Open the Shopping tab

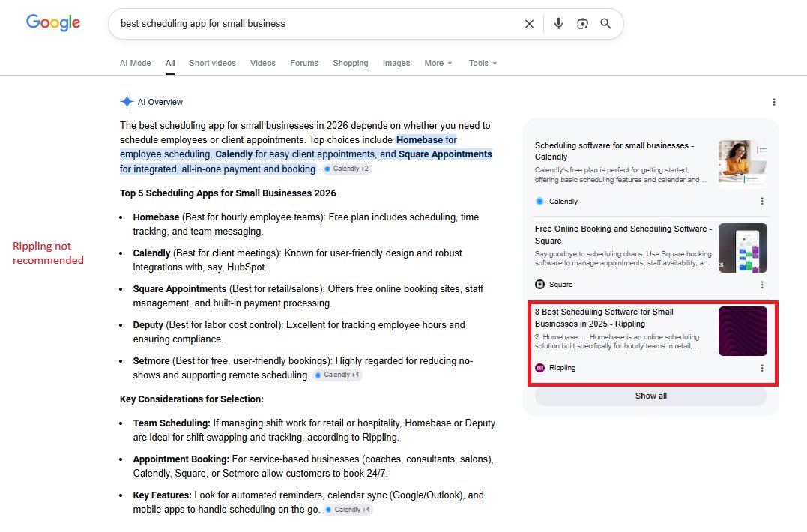pyautogui.click(x=351, y=63)
